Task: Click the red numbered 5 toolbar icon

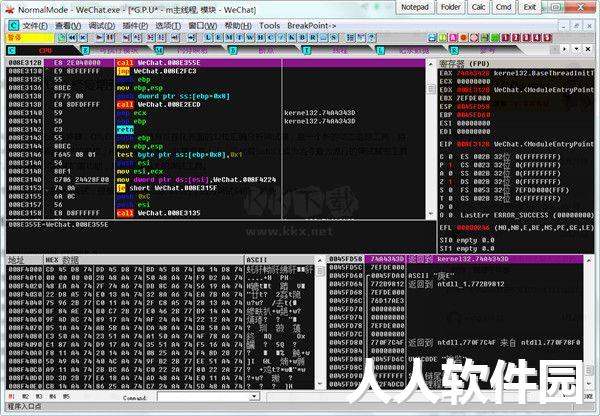Action: 548,38
